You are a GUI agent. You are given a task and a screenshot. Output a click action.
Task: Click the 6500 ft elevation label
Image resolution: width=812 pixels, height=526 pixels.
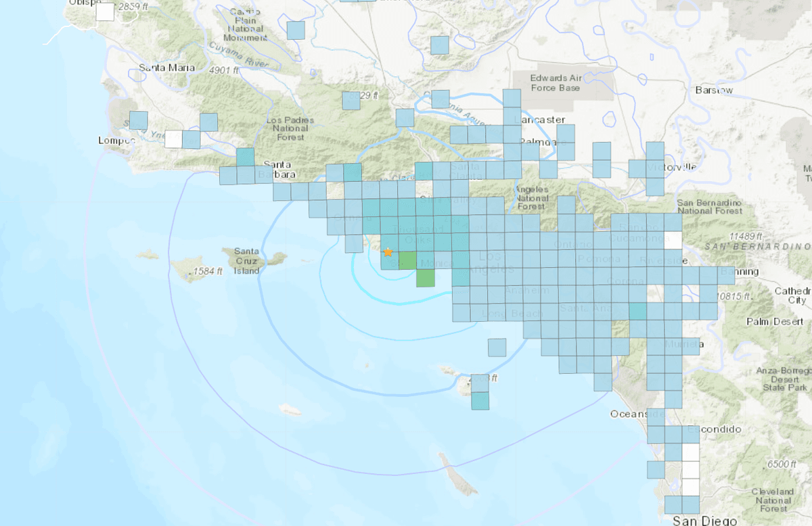(782, 464)
